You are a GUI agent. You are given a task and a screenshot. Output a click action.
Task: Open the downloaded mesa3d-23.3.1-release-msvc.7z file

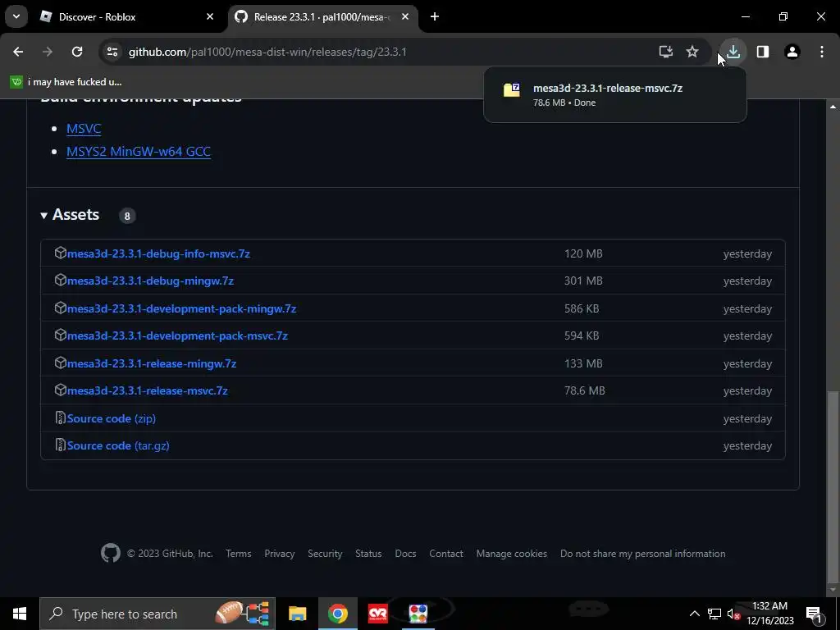click(x=614, y=95)
